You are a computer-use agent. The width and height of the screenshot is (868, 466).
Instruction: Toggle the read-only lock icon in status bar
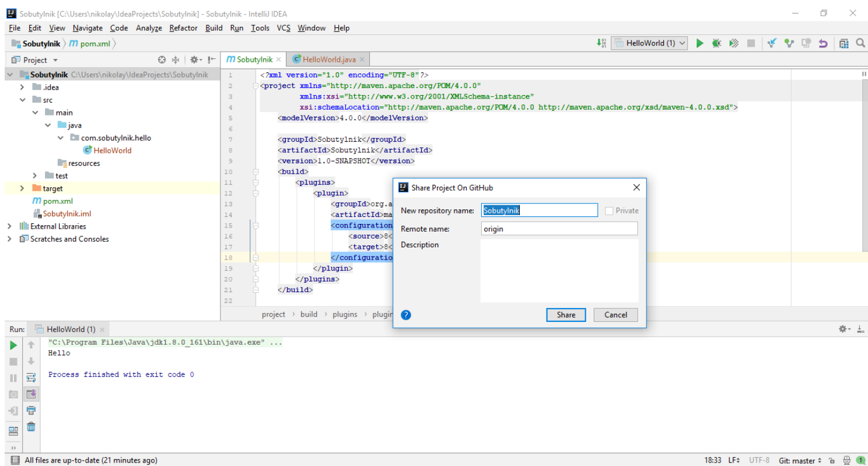pyautogui.click(x=831, y=461)
